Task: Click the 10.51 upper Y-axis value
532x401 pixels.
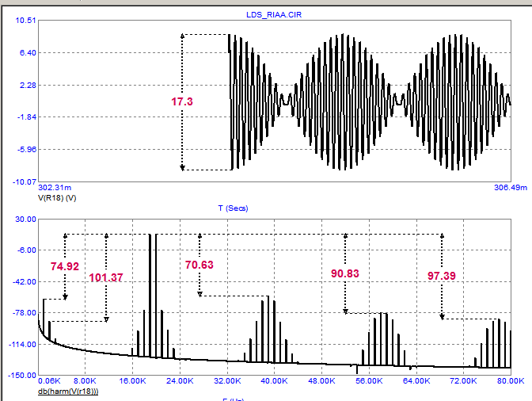Action: (x=25, y=21)
